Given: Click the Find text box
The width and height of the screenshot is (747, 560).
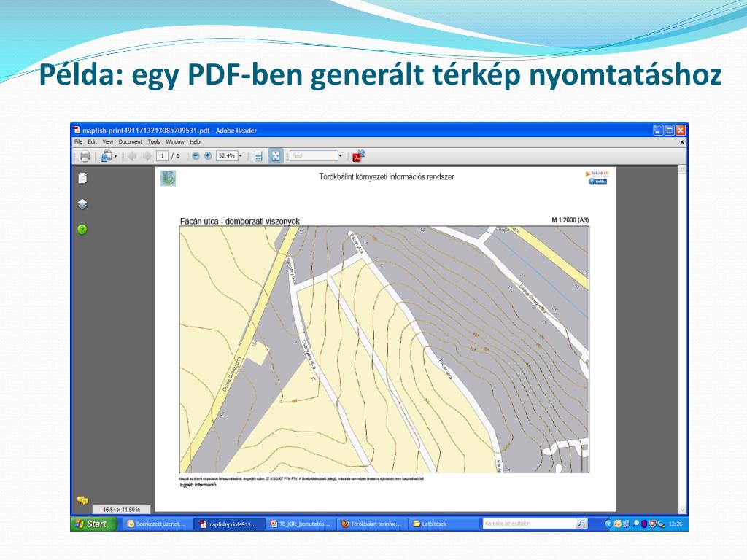Looking at the screenshot, I should click(x=314, y=156).
